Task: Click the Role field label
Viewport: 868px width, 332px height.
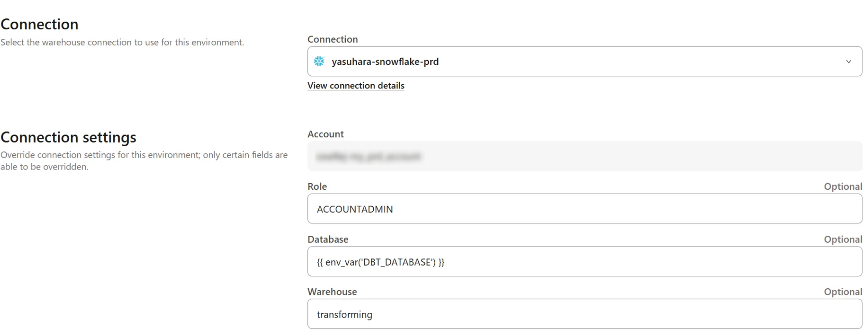Action: 317,186
